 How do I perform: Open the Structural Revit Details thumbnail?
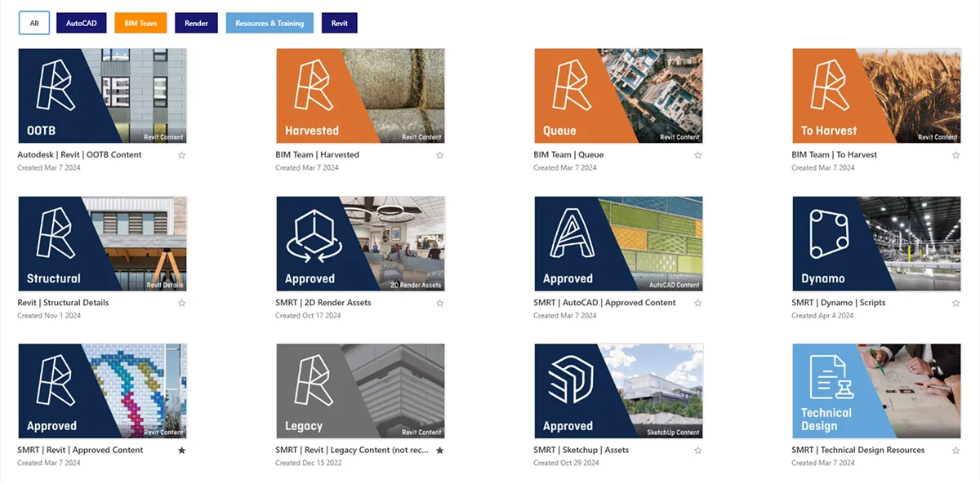click(102, 243)
